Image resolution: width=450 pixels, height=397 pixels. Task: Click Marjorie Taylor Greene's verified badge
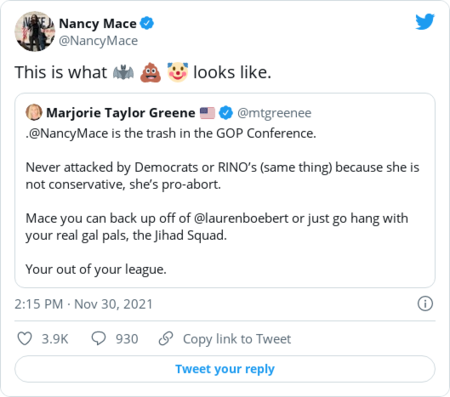tap(226, 113)
